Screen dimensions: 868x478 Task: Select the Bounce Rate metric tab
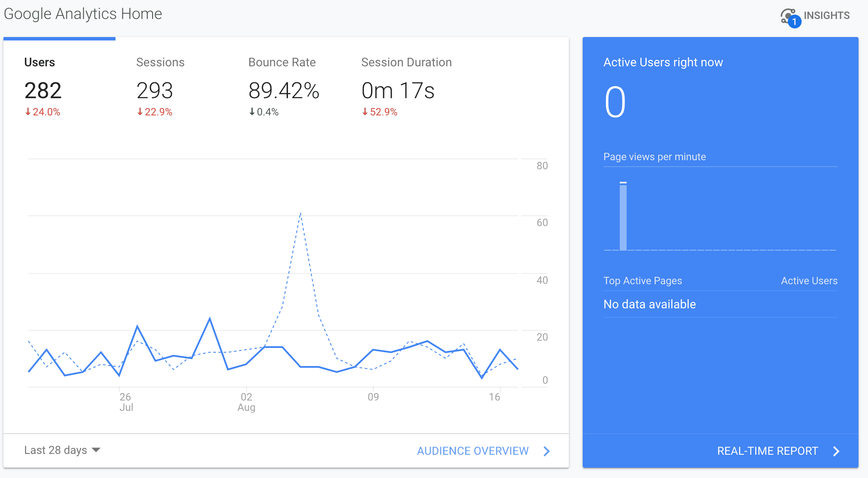(284, 86)
